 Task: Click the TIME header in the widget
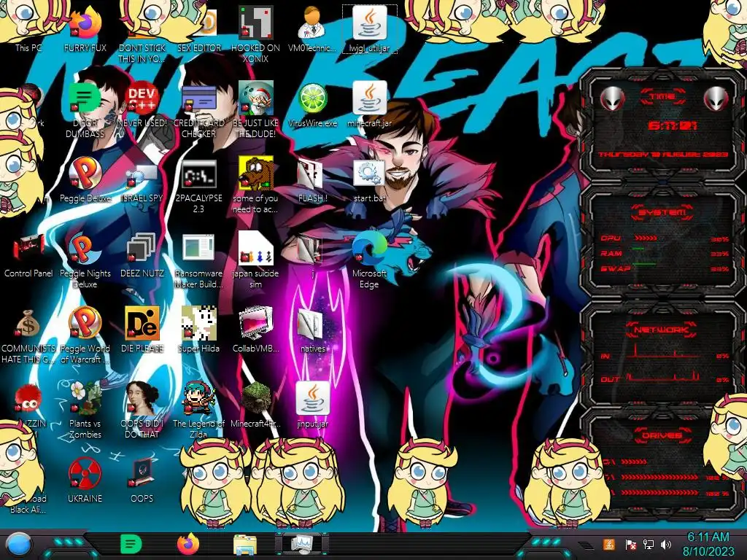pos(662,97)
